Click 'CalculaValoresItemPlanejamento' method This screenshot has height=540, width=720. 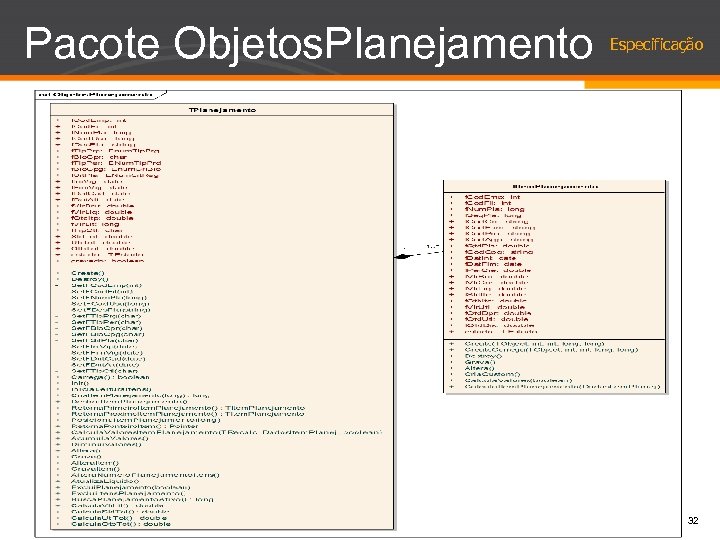pyautogui.click(x=226, y=432)
